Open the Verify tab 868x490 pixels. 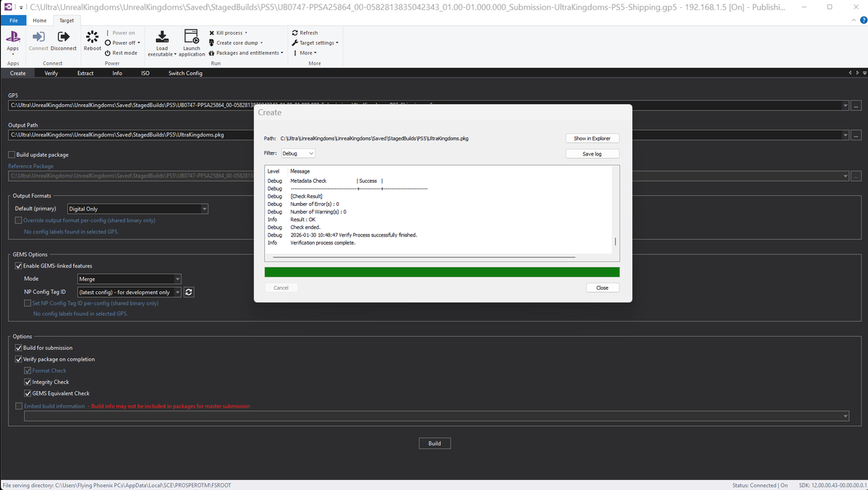[x=51, y=73]
